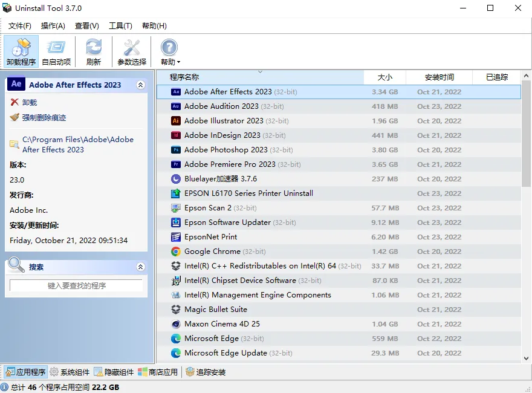Open the 工具(T) menu
Screen dimensions: 532x393
(x=120, y=26)
